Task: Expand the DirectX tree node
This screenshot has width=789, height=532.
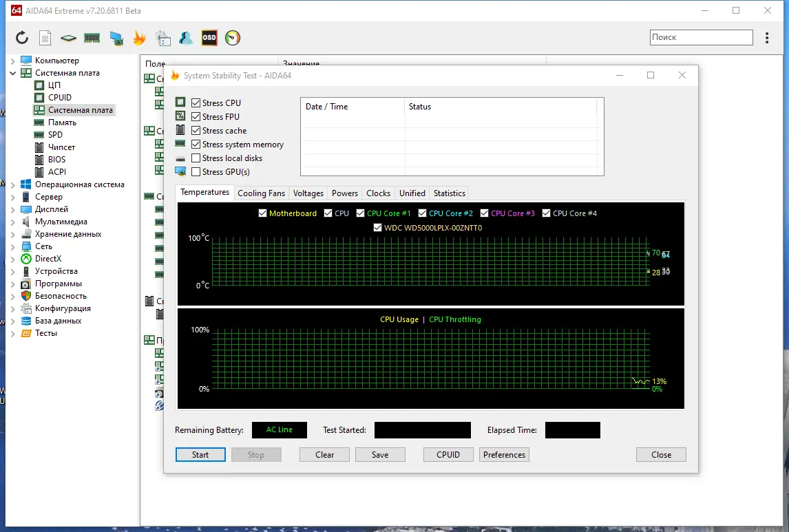Action: click(12, 259)
